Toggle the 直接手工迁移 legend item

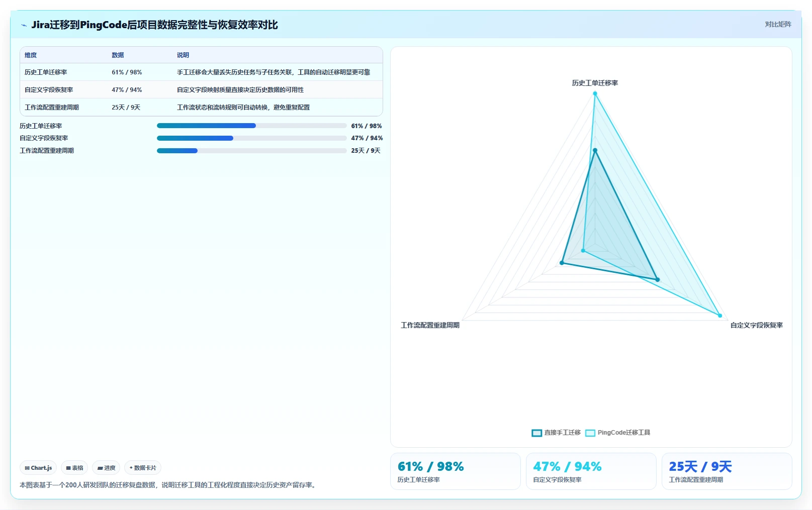pyautogui.click(x=556, y=433)
